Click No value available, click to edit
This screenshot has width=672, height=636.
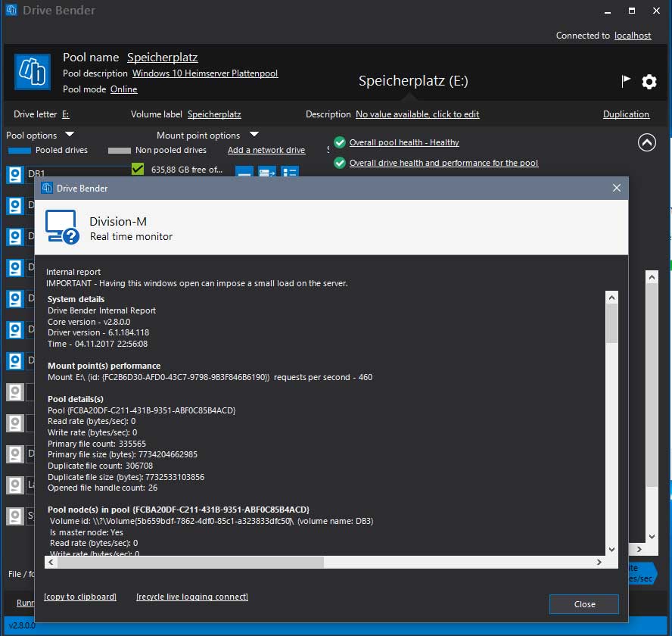[418, 114]
